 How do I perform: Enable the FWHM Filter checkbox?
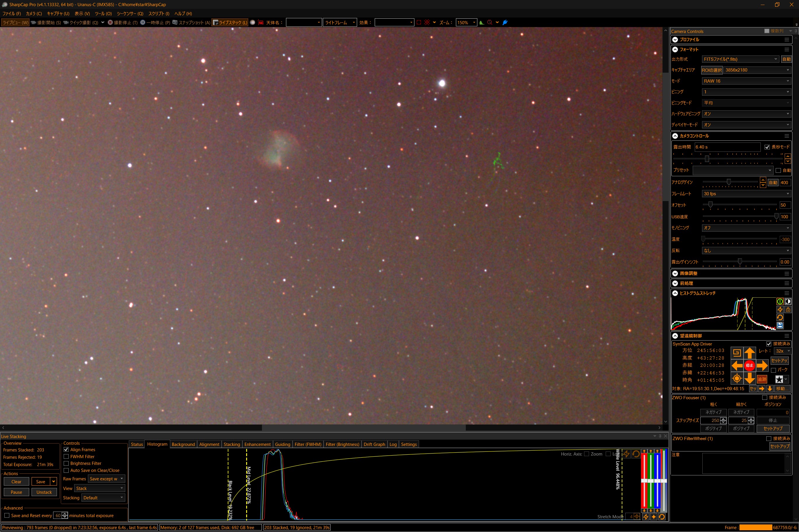pyautogui.click(x=66, y=457)
